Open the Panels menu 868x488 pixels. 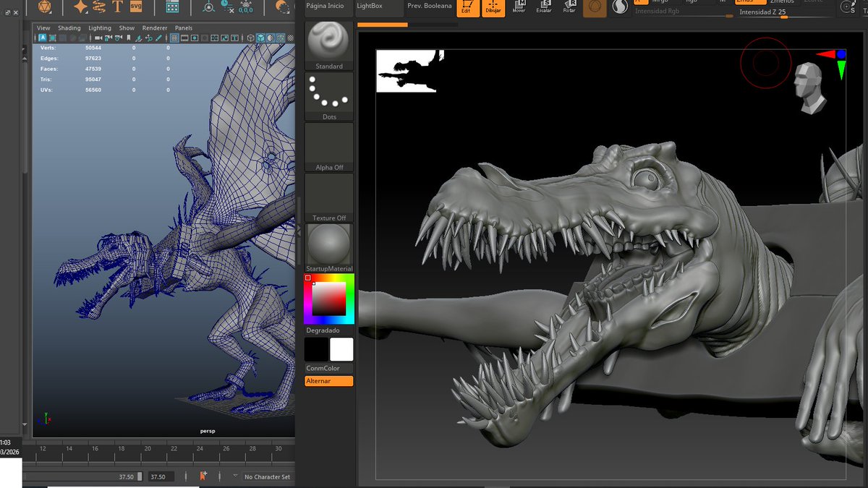point(184,28)
